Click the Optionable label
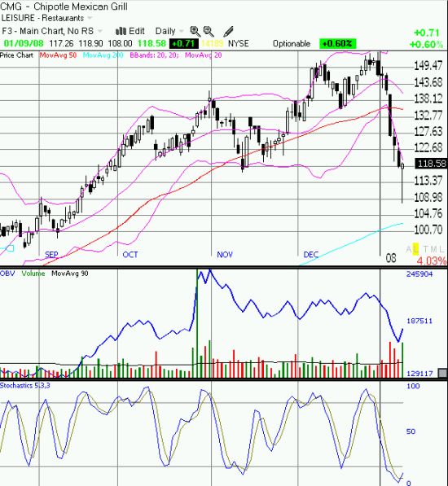The width and height of the screenshot is (448, 486). (292, 43)
